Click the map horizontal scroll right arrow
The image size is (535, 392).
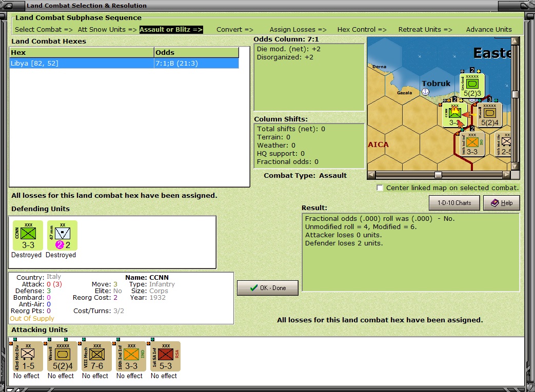coord(507,175)
